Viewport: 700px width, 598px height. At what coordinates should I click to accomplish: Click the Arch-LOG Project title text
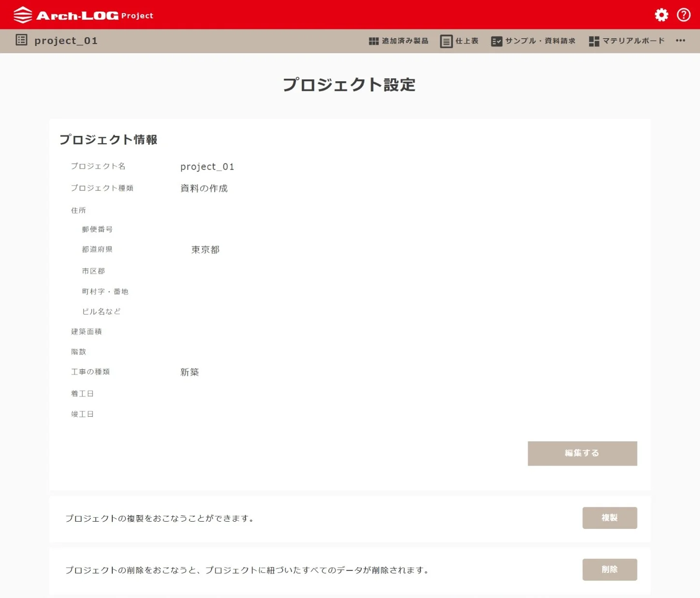coord(95,15)
